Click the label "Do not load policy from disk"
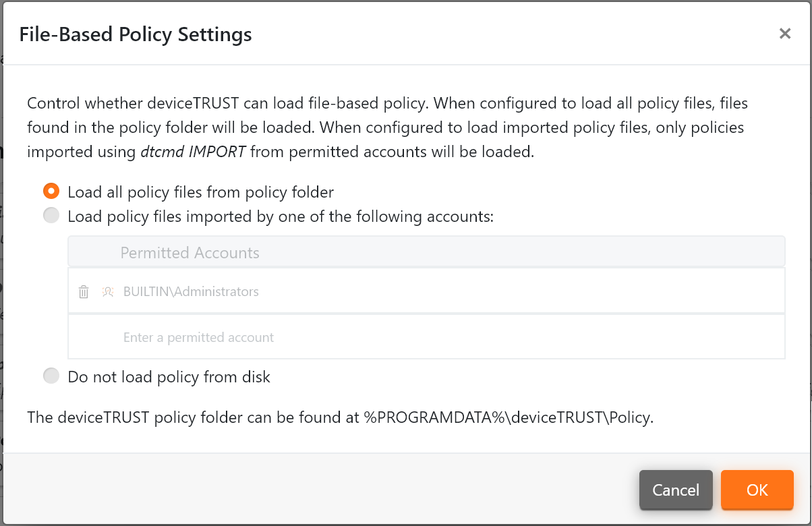Image resolution: width=812 pixels, height=526 pixels. click(x=169, y=377)
